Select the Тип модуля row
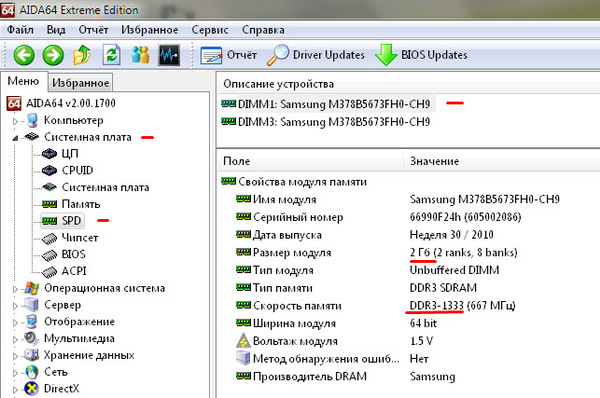This screenshot has width=600, height=398. point(368,270)
